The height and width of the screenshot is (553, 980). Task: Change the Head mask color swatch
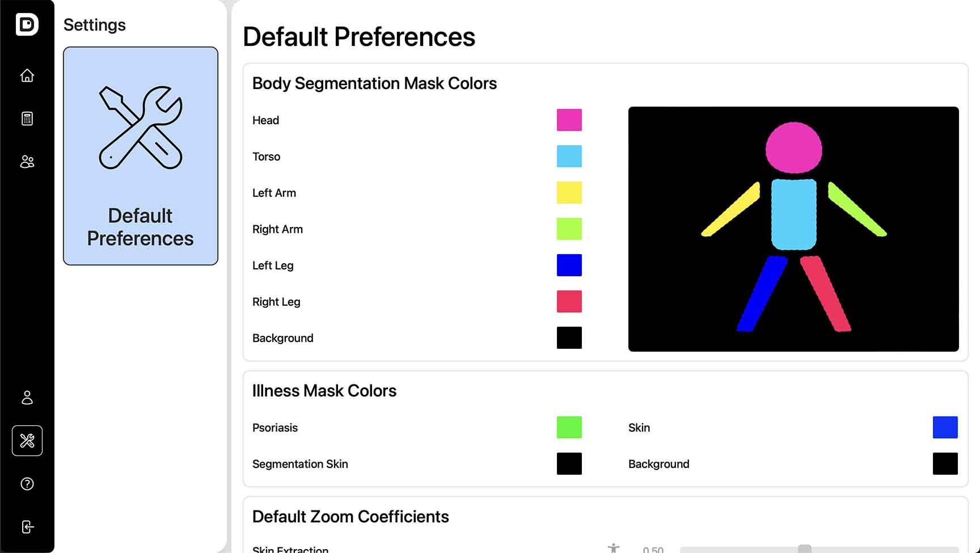tap(569, 120)
